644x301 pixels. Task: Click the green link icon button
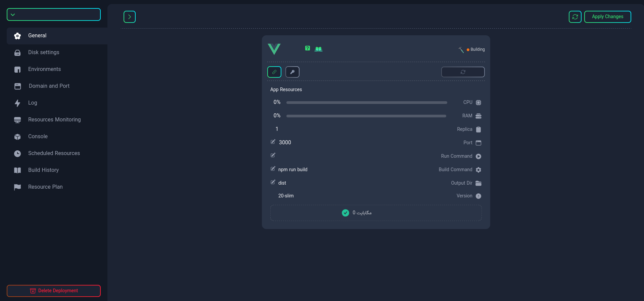[x=274, y=72]
